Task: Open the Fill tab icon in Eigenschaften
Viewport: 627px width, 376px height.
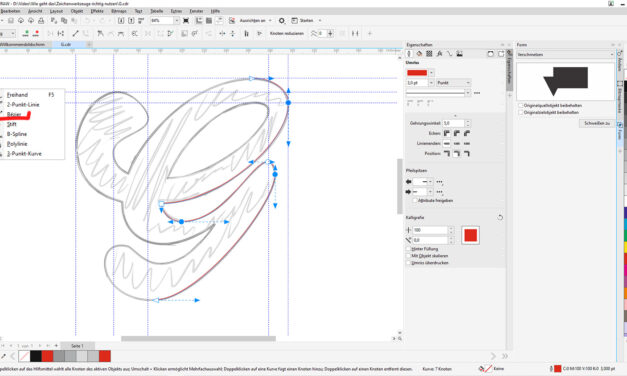Action: 419,54
